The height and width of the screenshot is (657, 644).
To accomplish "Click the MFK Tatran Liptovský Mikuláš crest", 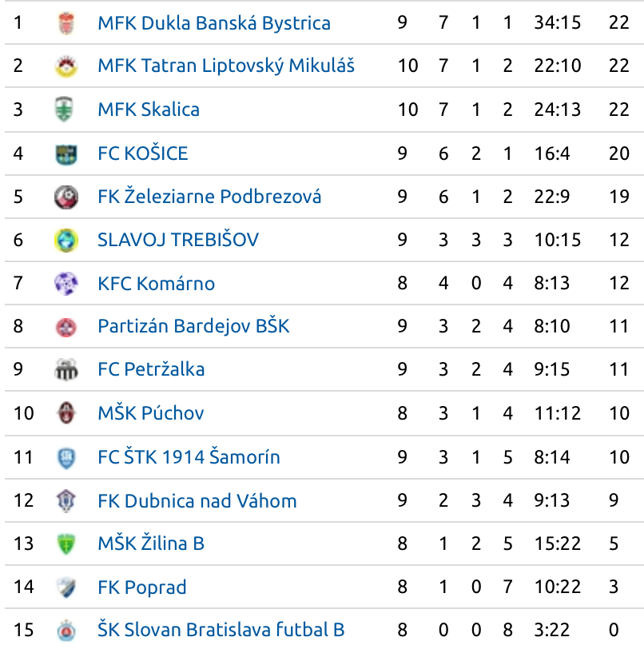I will [x=66, y=66].
